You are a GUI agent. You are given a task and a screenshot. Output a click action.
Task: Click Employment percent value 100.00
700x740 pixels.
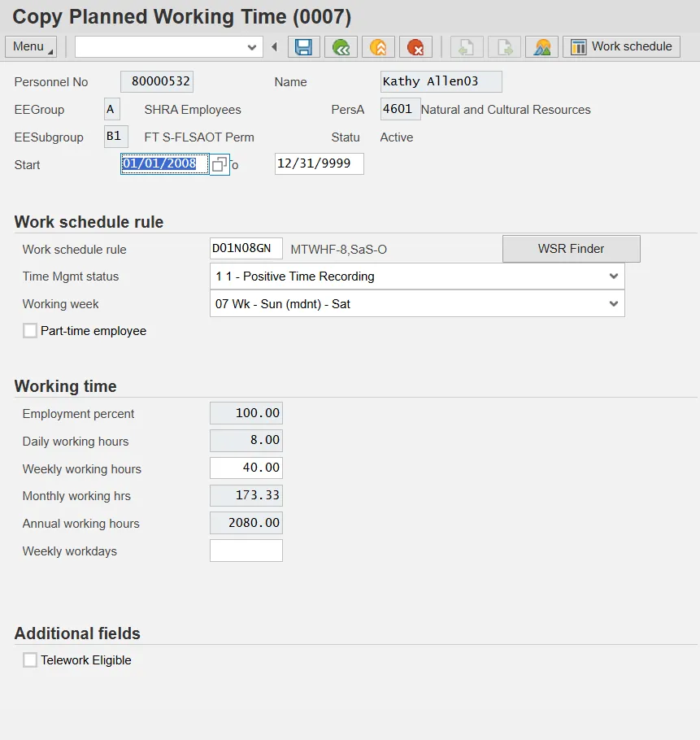point(246,413)
